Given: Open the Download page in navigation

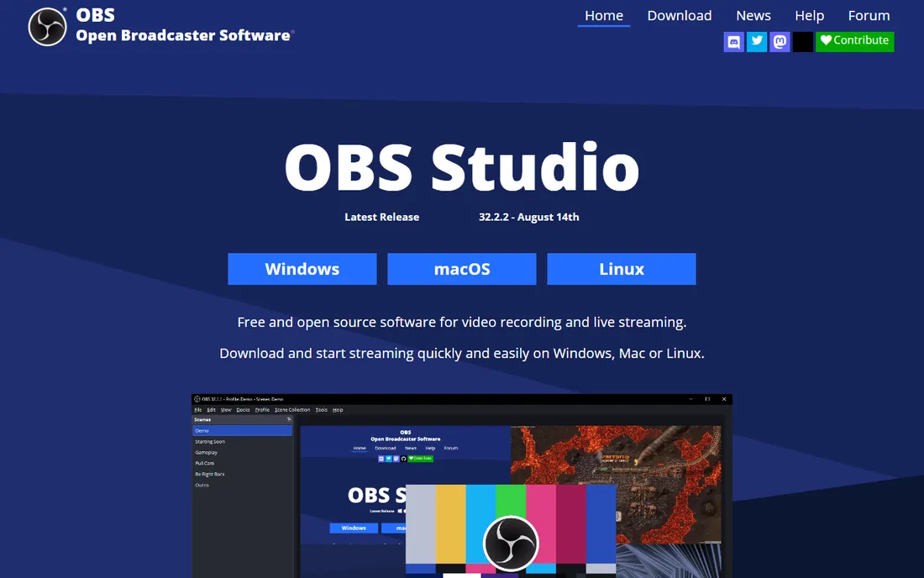Looking at the screenshot, I should coord(680,16).
